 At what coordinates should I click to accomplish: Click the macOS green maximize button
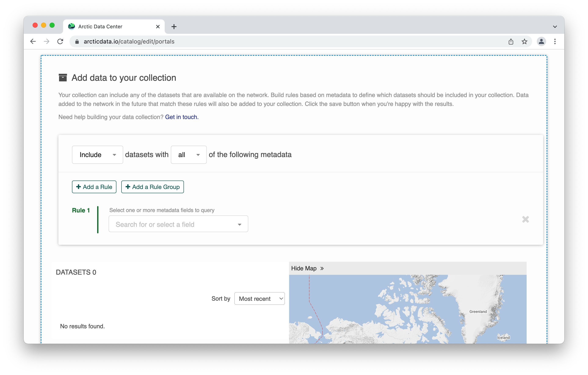[52, 25]
